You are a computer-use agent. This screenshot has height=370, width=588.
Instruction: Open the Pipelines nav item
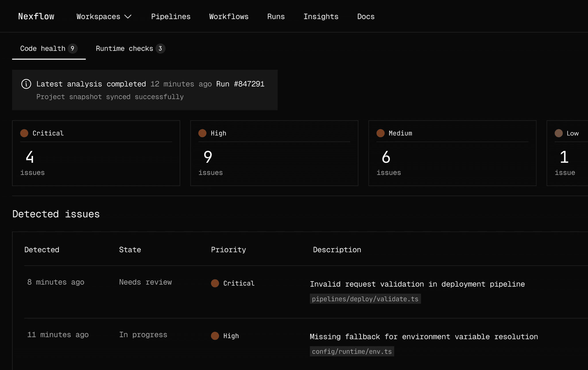171,17
